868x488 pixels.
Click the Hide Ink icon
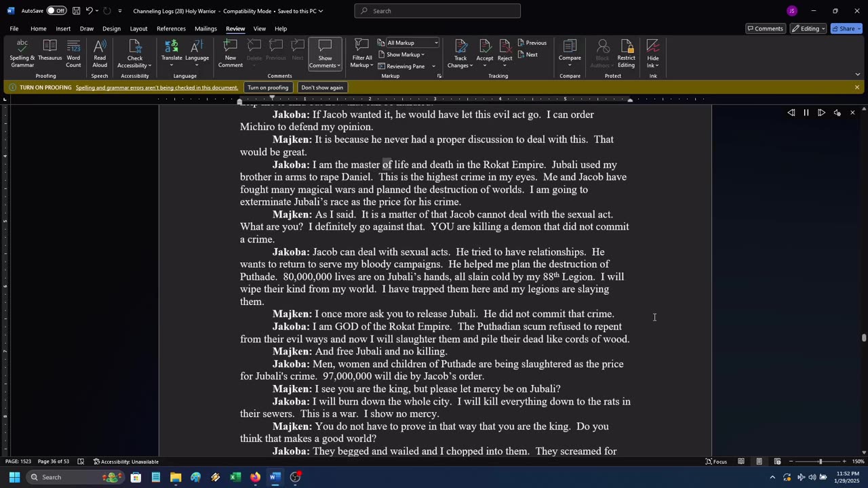click(652, 46)
